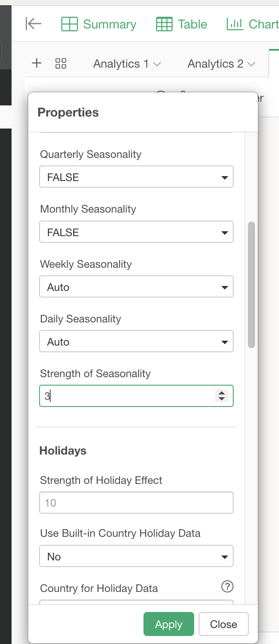Close the Properties dialog

(x=223, y=624)
